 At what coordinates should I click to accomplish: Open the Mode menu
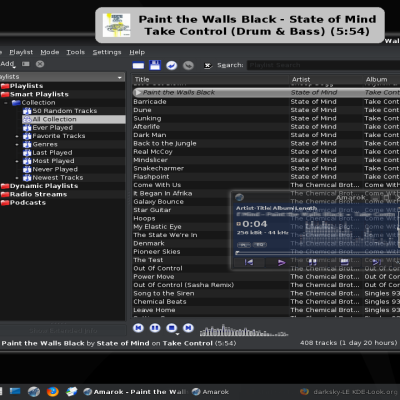pos(50,52)
